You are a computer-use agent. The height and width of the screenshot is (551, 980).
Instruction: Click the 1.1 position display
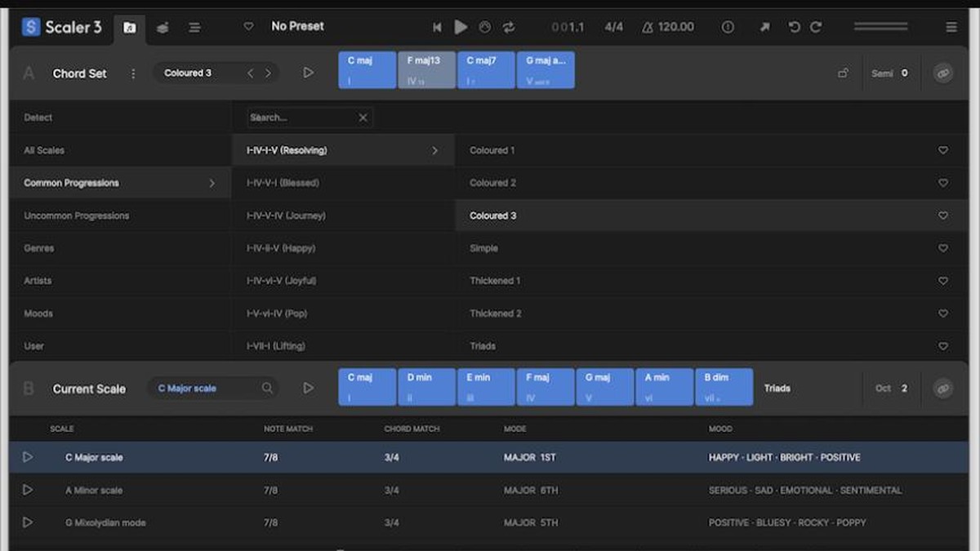pos(568,27)
